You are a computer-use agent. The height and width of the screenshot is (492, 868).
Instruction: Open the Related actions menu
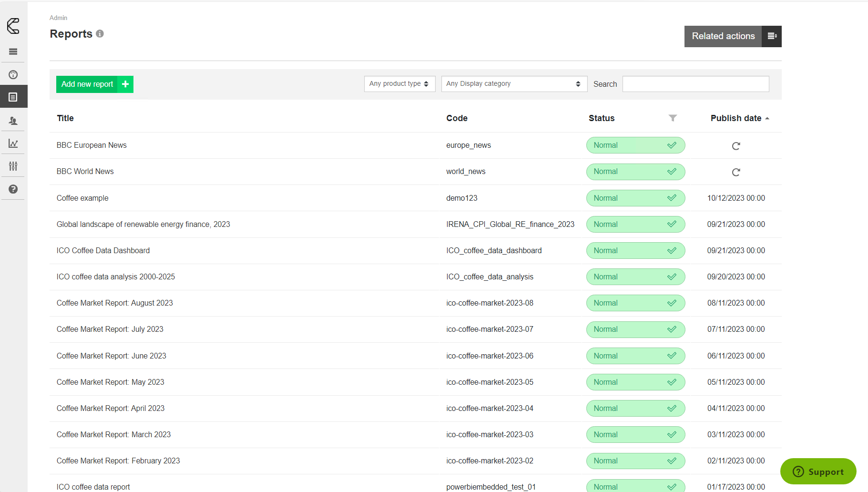pos(733,36)
